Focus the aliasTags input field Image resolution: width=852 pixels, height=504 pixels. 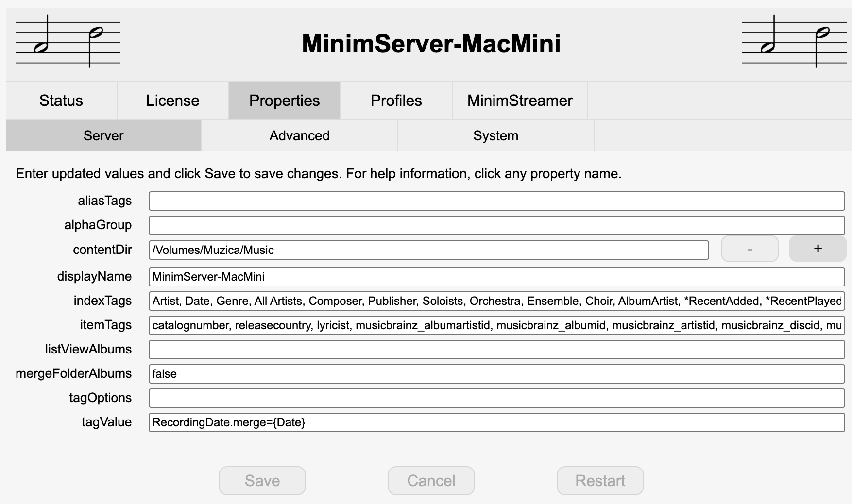click(496, 201)
